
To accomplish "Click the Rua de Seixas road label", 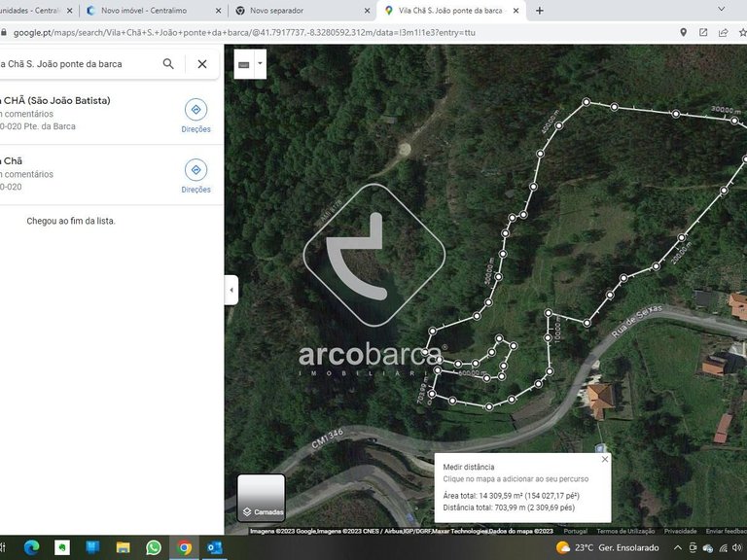I will click(636, 321).
